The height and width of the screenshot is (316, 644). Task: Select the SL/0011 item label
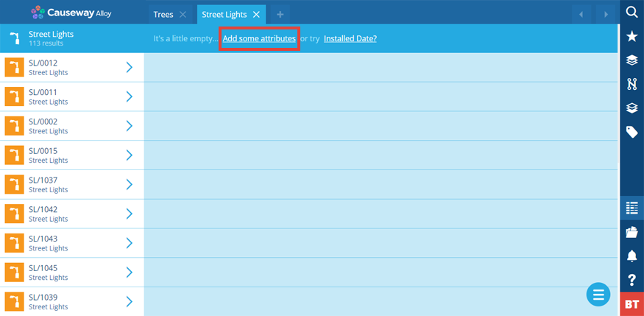43,92
